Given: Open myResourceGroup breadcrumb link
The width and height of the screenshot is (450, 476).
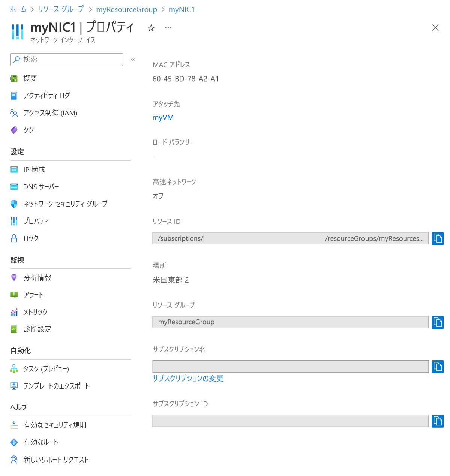Looking at the screenshot, I should click(126, 9).
